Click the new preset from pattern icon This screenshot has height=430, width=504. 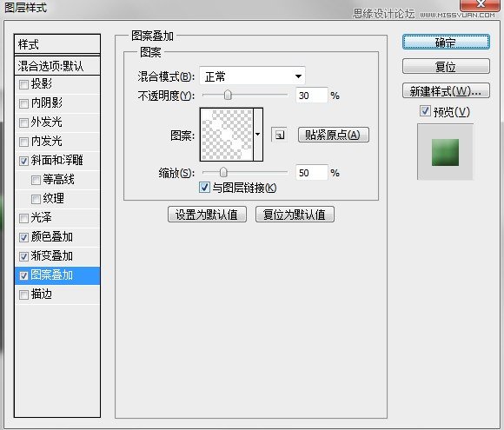[279, 135]
